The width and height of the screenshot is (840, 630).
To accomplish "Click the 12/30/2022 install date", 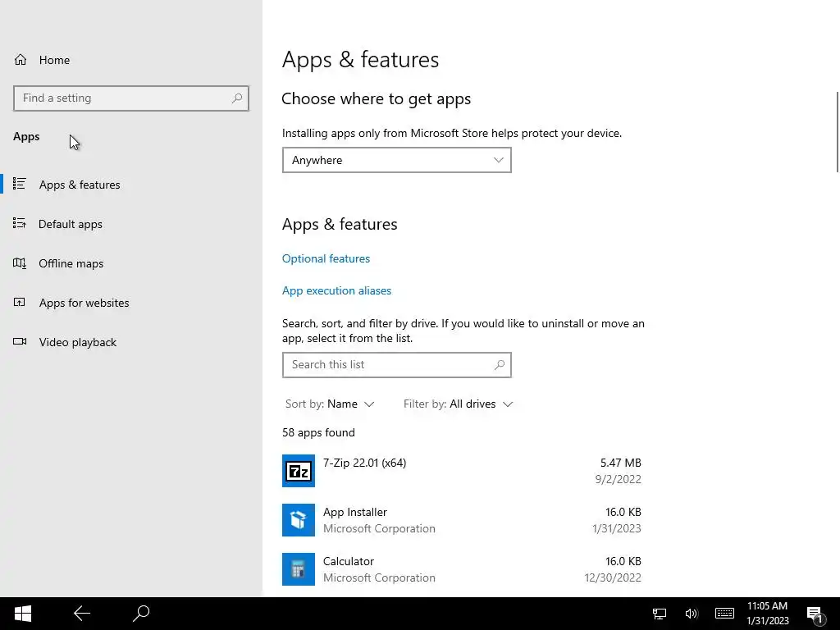I will click(613, 578).
